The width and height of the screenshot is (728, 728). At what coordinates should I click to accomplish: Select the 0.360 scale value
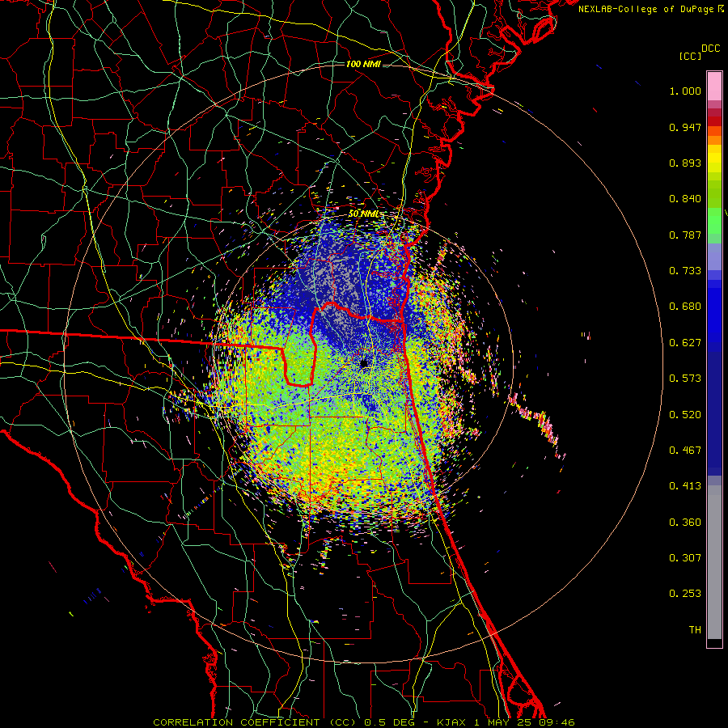coord(685,522)
